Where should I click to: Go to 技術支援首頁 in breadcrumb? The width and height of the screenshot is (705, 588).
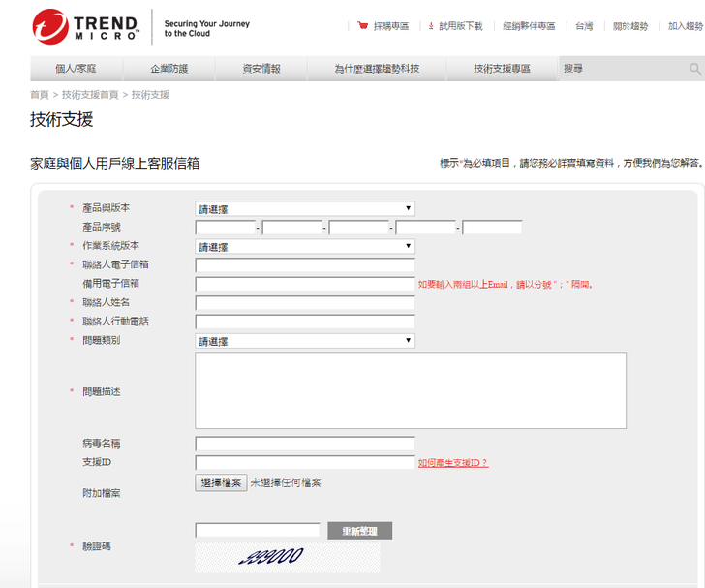[x=90, y=95]
